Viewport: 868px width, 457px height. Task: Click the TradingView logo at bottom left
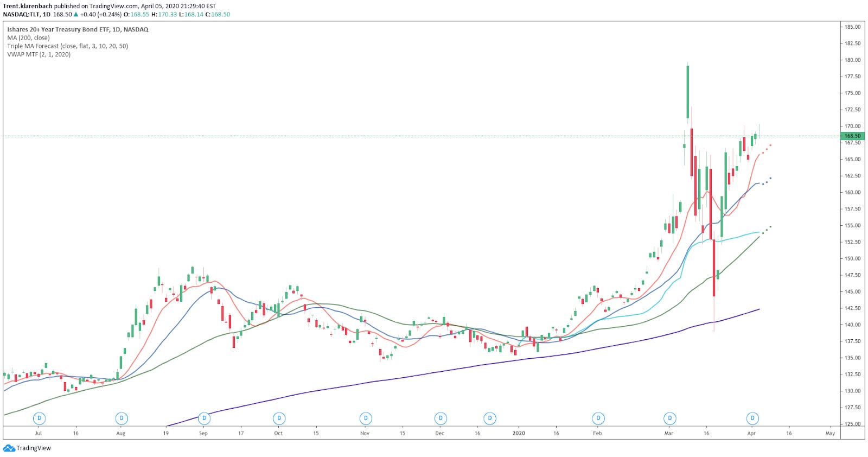point(27,448)
